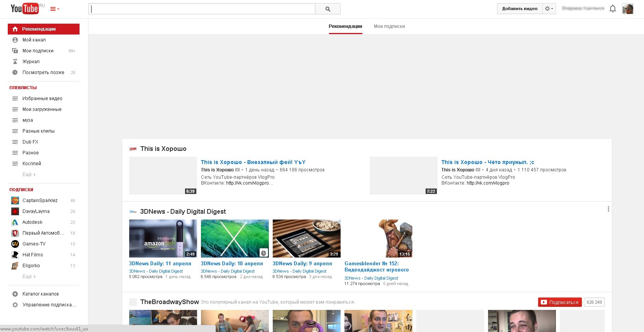Open TheBroadwayShow channel heading
The height and width of the screenshot is (332, 644).
tap(170, 302)
